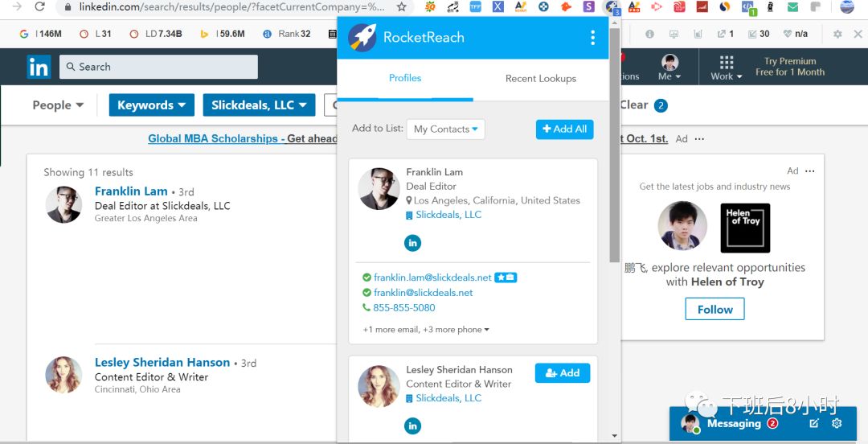The width and height of the screenshot is (868, 444).
Task: Switch to the Recent Lookups tab
Action: click(541, 79)
